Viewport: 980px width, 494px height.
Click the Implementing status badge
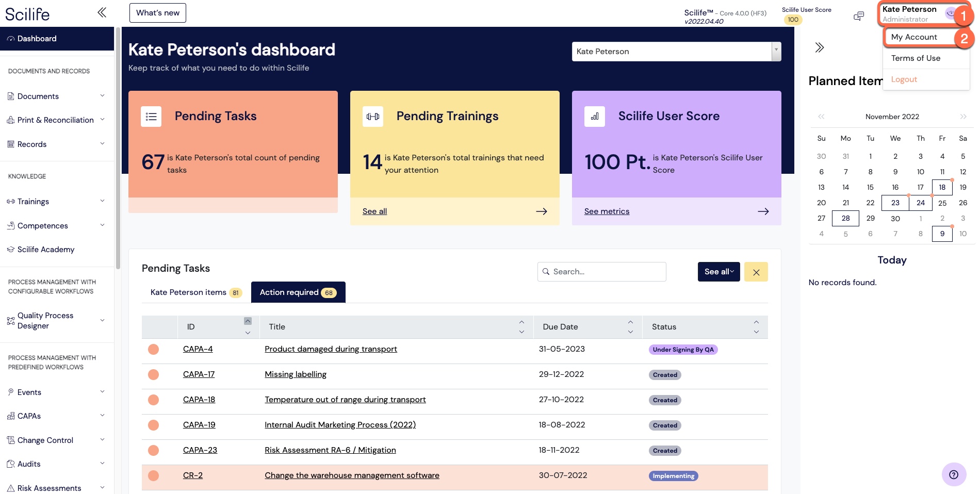click(x=673, y=476)
